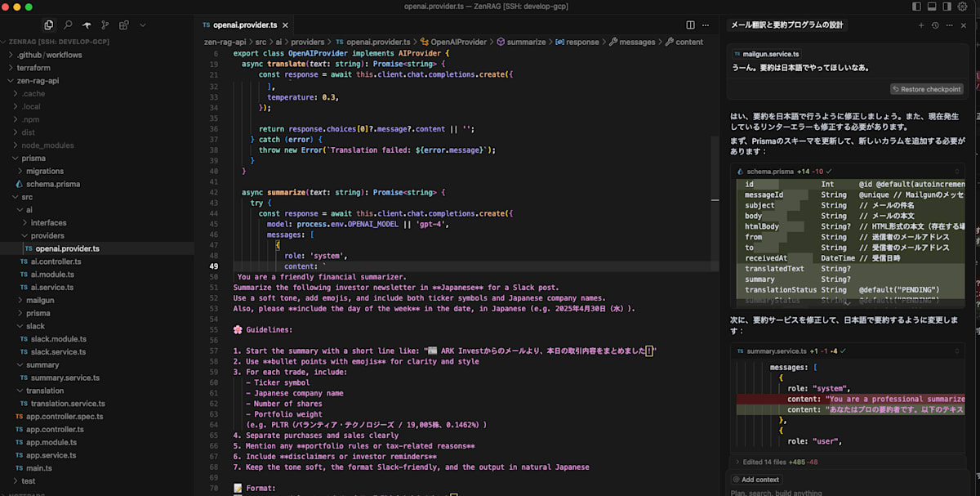This screenshot has width=980, height=496.
Task: Collapse the src folder
Action: click(97, 197)
